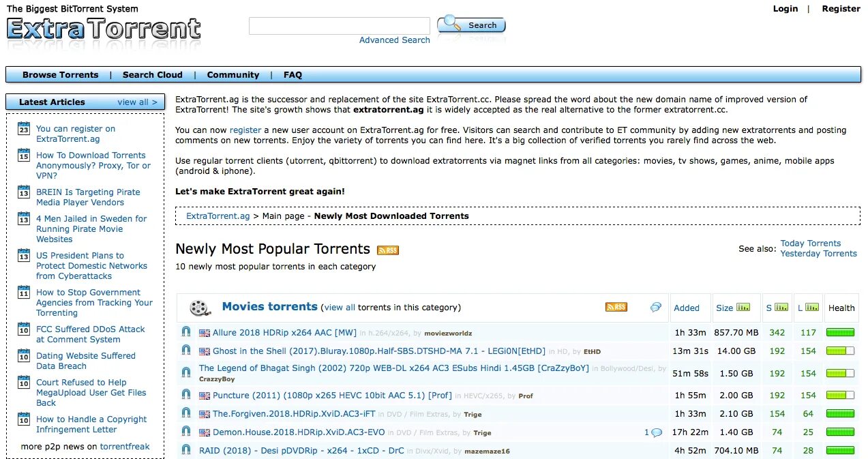Click calendar icon beside BREIN article
This screenshot has width=868, height=459.
point(24,193)
